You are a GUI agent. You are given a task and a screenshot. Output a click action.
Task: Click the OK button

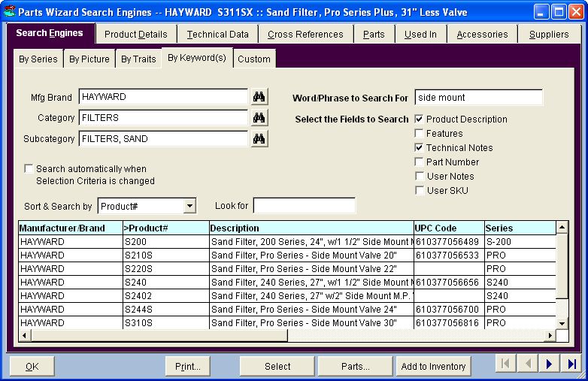pos(32,366)
